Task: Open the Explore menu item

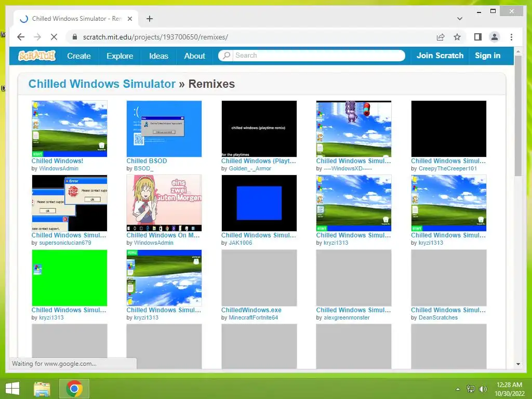Action: [120, 56]
